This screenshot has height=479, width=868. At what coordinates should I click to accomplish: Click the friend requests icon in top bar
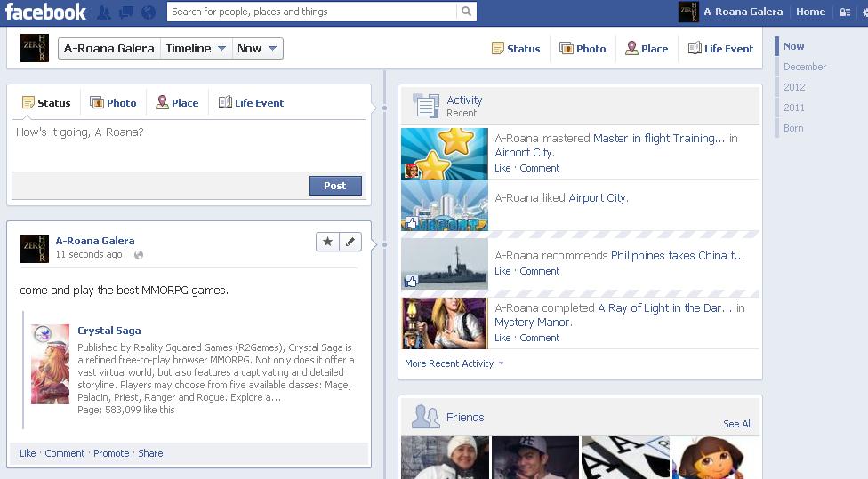(105, 12)
